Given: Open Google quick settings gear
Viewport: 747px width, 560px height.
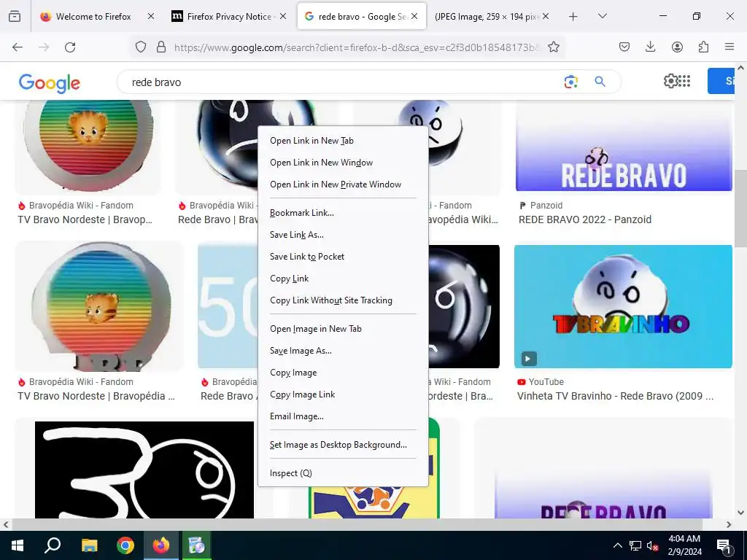Looking at the screenshot, I should pos(670,81).
